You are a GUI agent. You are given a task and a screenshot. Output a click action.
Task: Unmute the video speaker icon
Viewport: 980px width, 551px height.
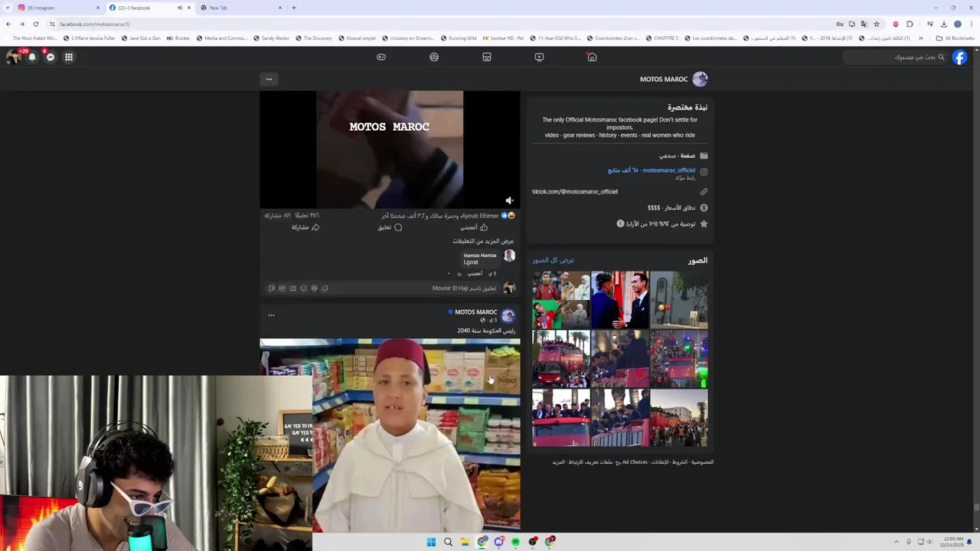pyautogui.click(x=509, y=201)
